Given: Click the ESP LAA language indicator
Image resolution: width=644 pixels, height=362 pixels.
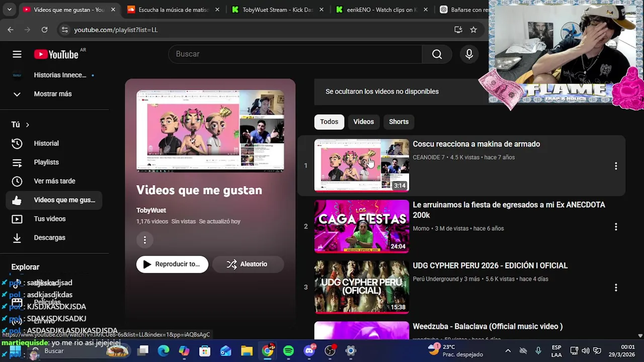Looking at the screenshot, I should pyautogui.click(x=556, y=350).
